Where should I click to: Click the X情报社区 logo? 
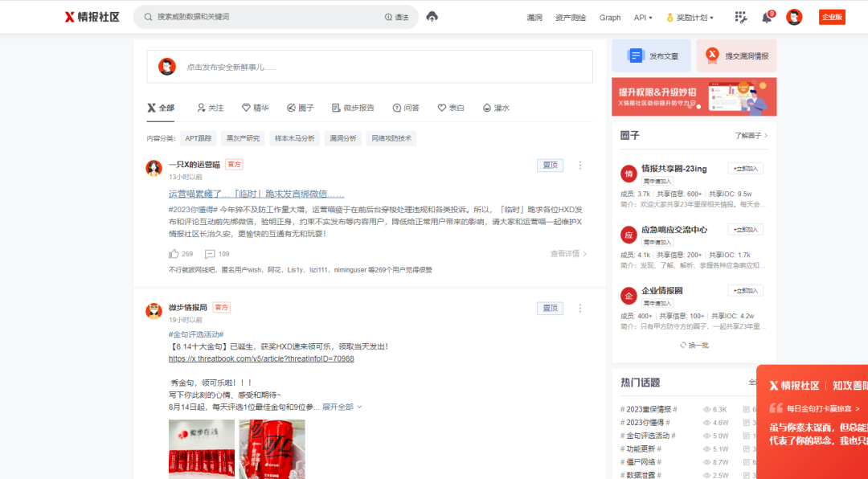coord(92,17)
